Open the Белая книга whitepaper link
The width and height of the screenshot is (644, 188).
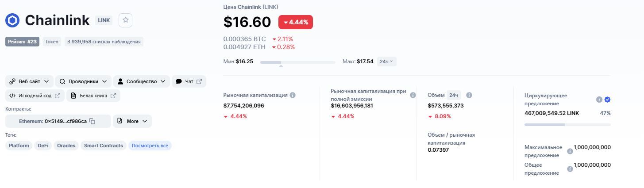point(93,96)
